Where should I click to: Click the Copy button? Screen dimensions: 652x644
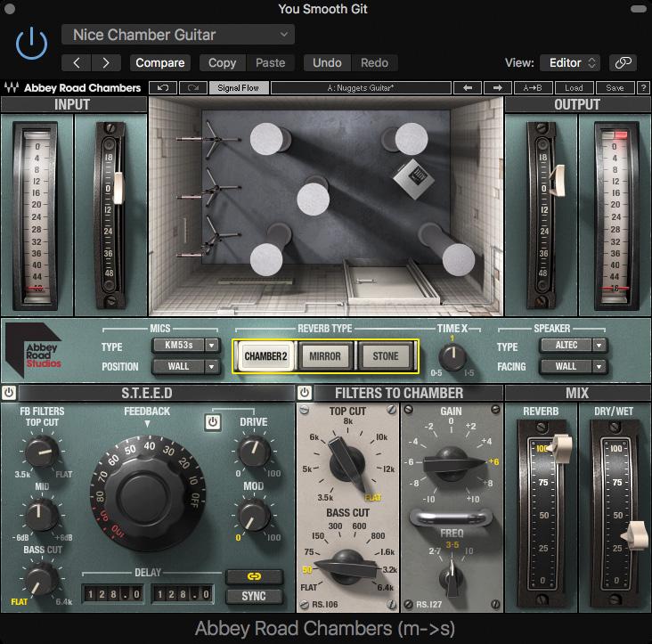pyautogui.click(x=223, y=62)
